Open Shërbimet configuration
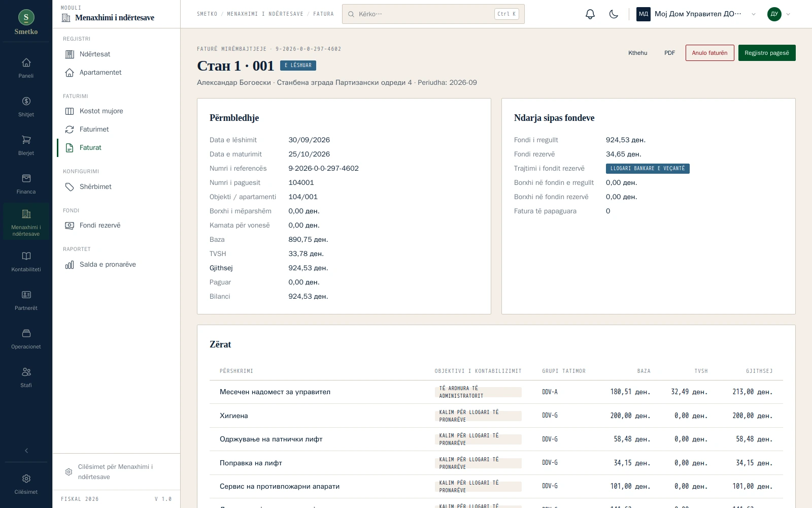Viewport: 812px width, 508px height. (x=116, y=186)
